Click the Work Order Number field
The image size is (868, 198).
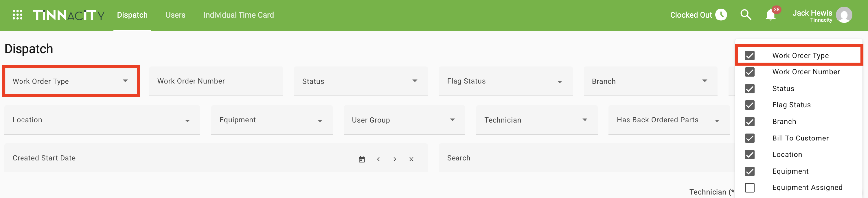click(x=216, y=81)
